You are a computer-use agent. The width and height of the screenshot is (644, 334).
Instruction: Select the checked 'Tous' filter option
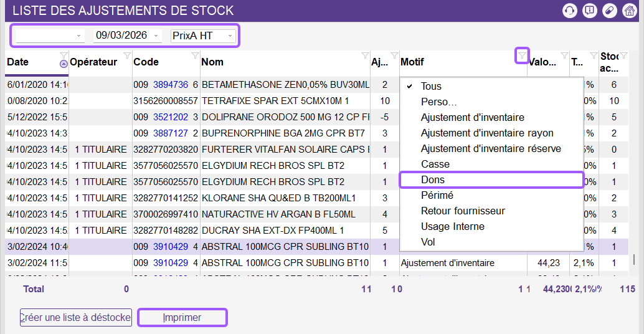tap(431, 86)
